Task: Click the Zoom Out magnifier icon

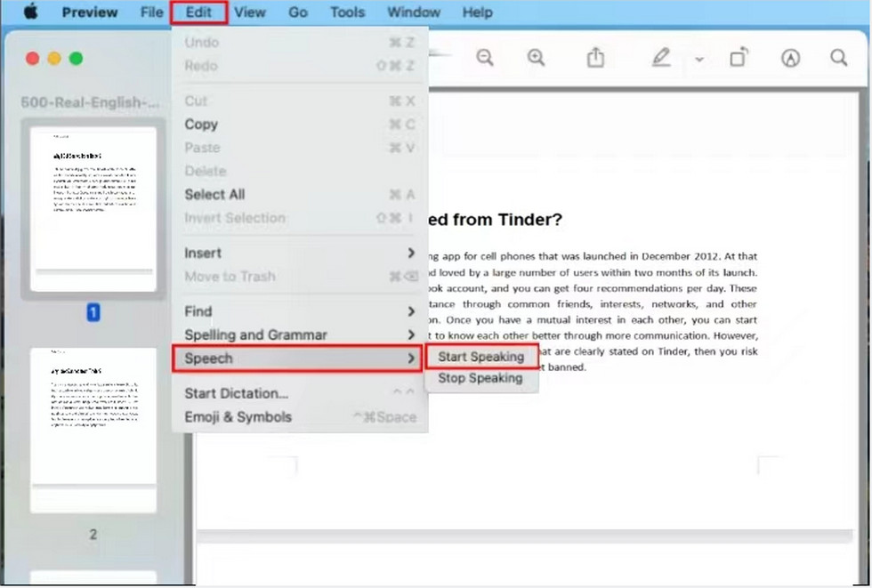Action: pos(485,57)
